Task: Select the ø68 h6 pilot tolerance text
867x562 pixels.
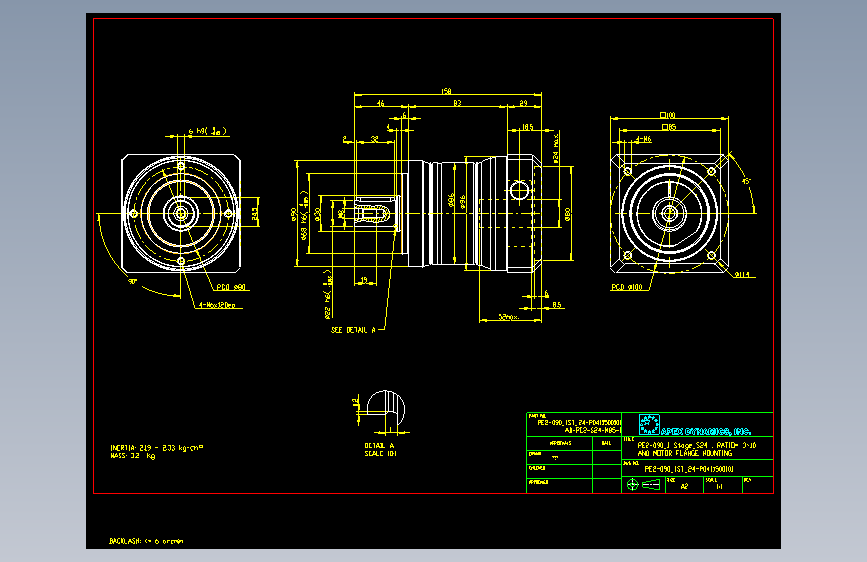Action: pyautogui.click(x=304, y=215)
